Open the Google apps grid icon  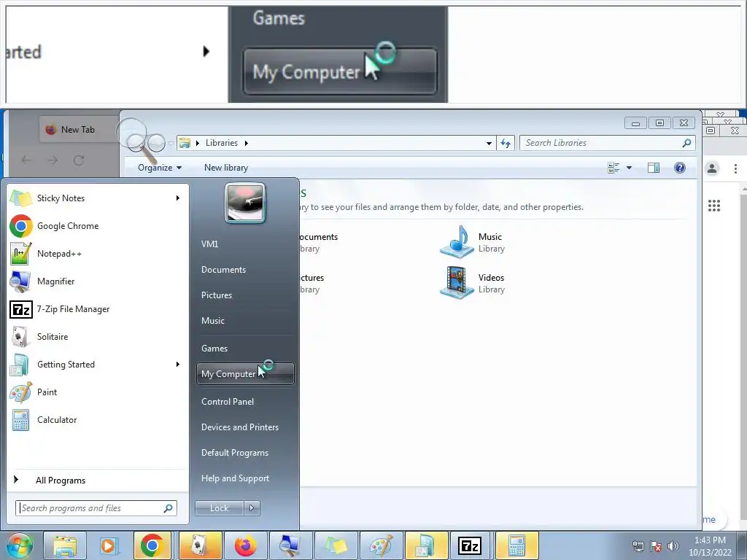713,206
